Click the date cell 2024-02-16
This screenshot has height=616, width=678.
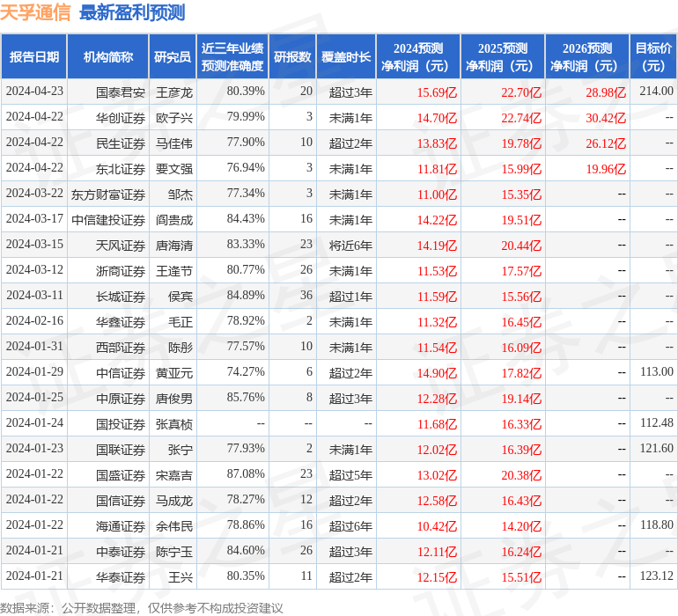(x=34, y=320)
